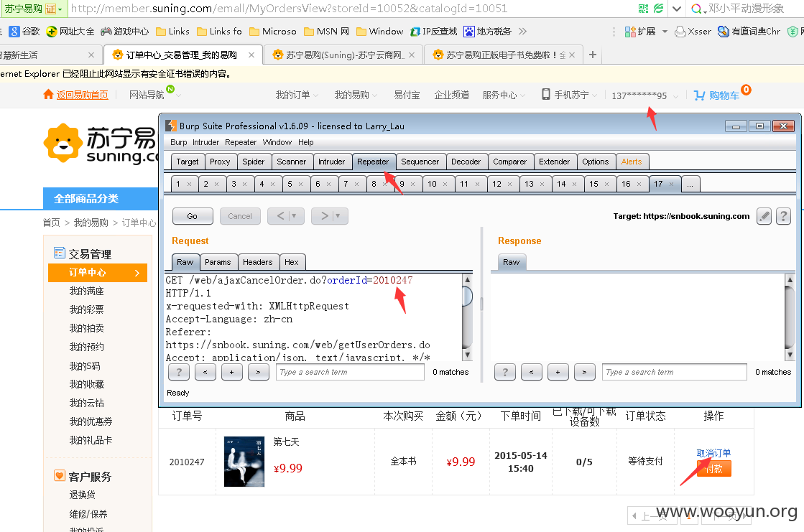Viewport: 804px width, 532px height.
Task: Click the 第七天 book cover thumbnail
Action: (x=244, y=461)
